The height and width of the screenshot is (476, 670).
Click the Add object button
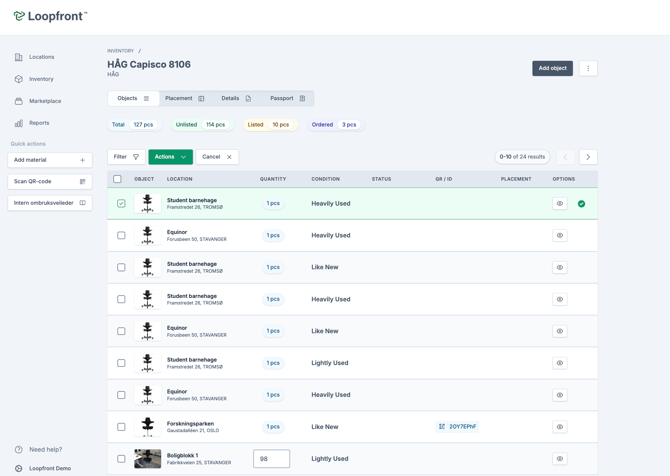point(552,68)
